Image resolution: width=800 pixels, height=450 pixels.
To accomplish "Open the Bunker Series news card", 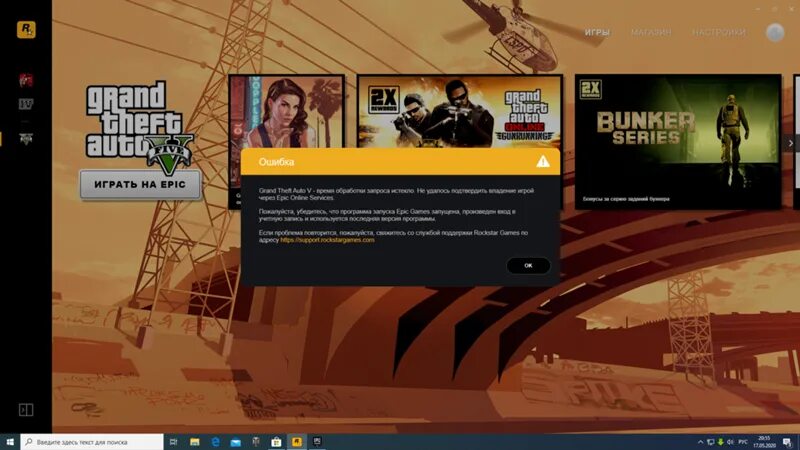I will pos(678,142).
